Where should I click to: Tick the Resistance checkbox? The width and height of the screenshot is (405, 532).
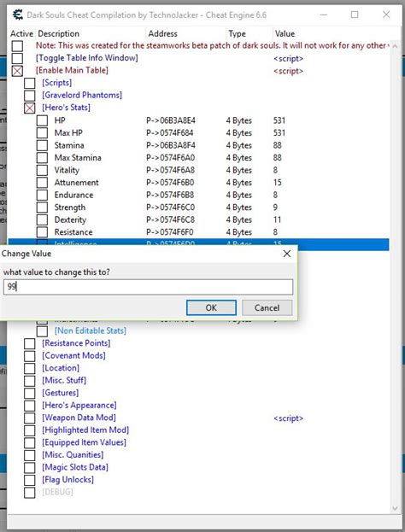point(42,232)
